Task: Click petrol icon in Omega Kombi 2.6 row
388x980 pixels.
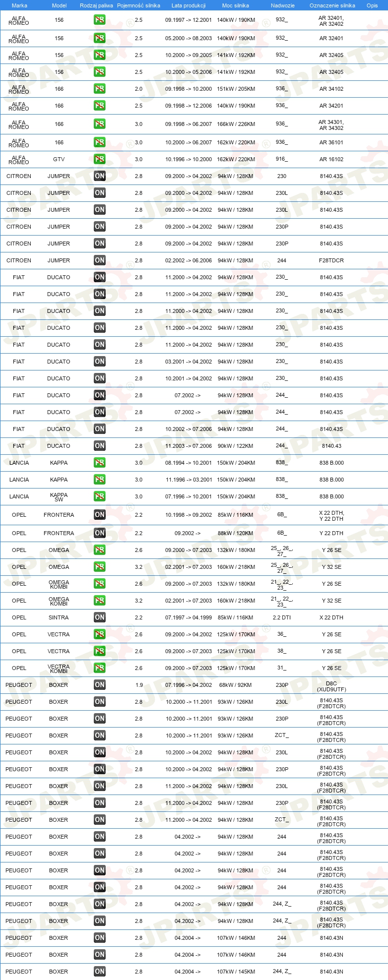Action: tap(100, 584)
